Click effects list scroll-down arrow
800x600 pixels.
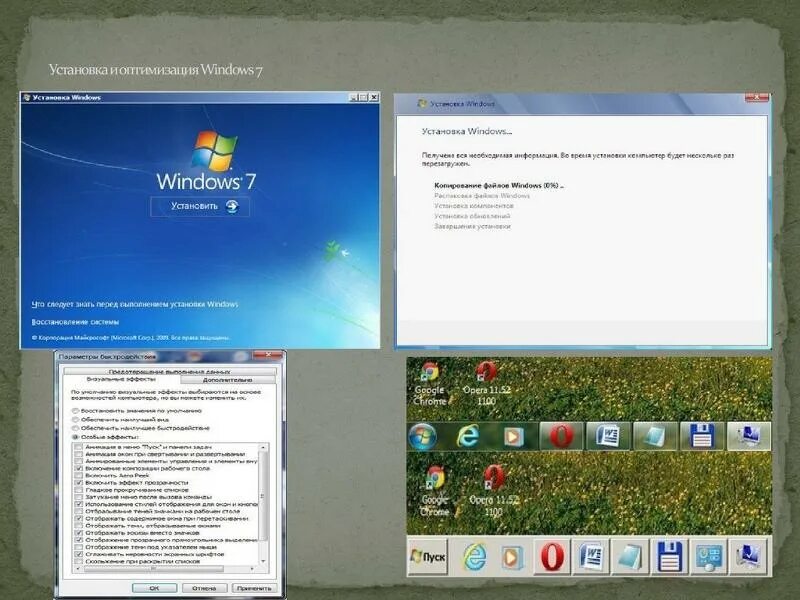(263, 561)
